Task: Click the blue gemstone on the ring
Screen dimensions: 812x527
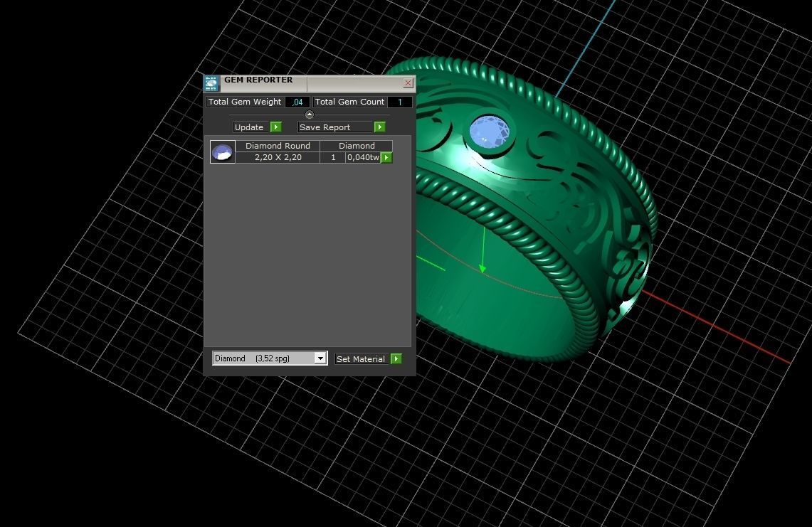Action: [489, 132]
